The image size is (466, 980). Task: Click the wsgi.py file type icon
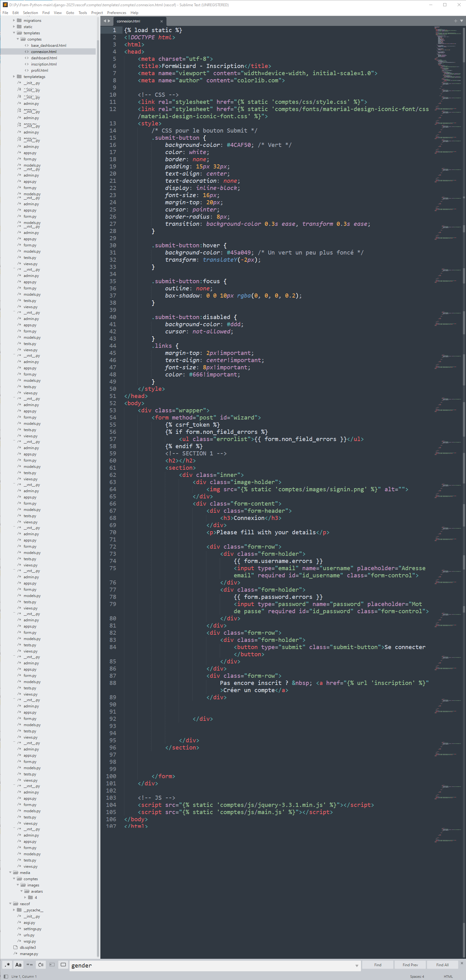click(x=19, y=941)
